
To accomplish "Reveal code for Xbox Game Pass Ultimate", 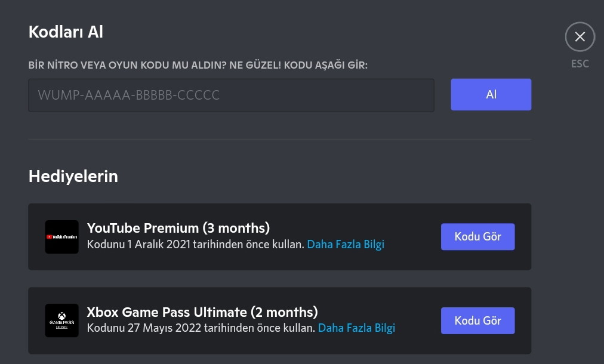I will (477, 320).
